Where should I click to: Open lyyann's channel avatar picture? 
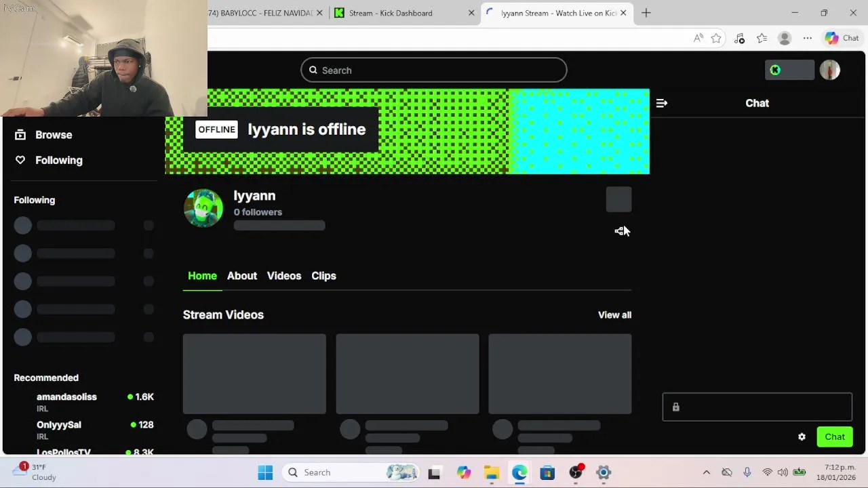point(203,207)
